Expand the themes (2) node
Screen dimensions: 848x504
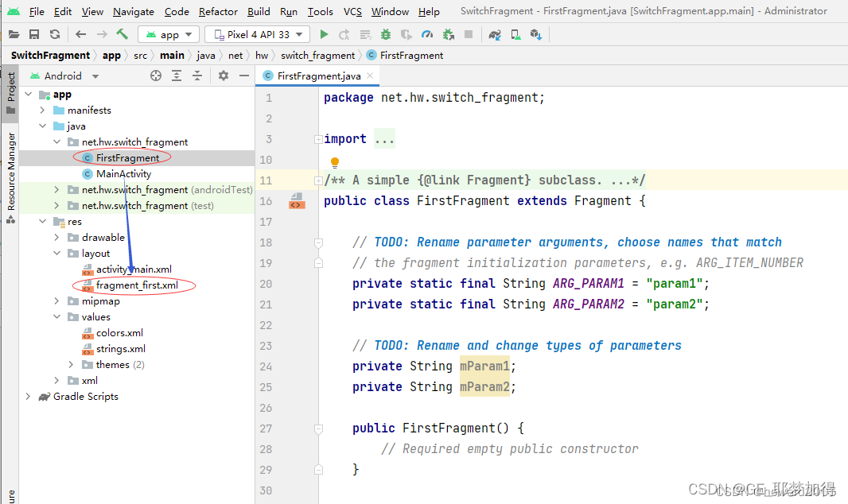71,365
